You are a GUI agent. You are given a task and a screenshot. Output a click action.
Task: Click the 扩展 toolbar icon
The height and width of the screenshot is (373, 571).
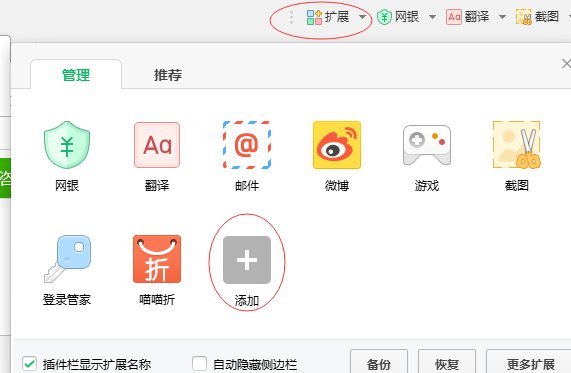point(314,17)
